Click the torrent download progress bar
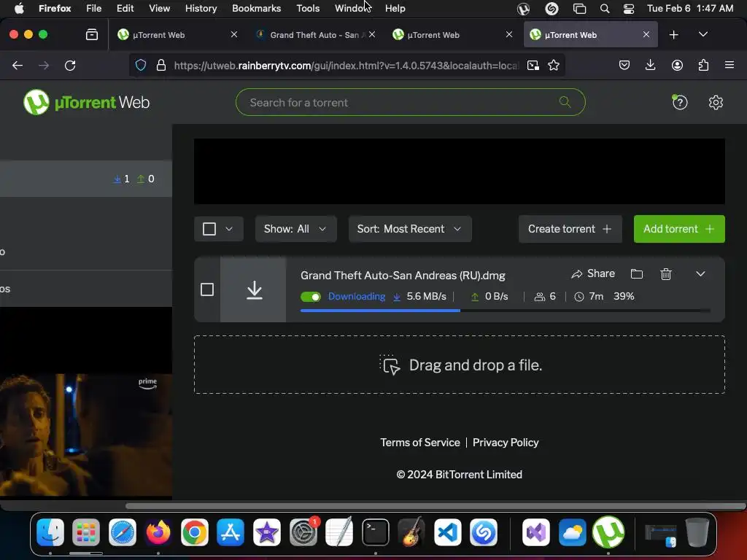This screenshot has height=560, width=747. (x=505, y=311)
